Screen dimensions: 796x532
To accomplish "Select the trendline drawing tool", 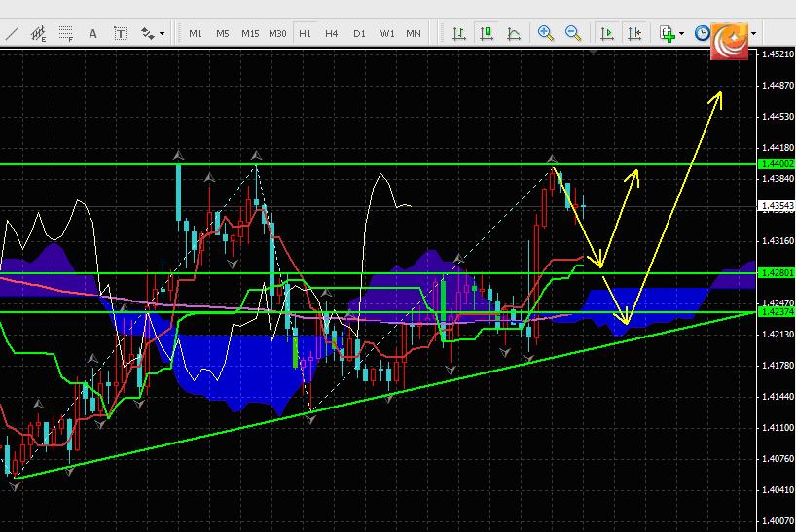I will 11,34.
